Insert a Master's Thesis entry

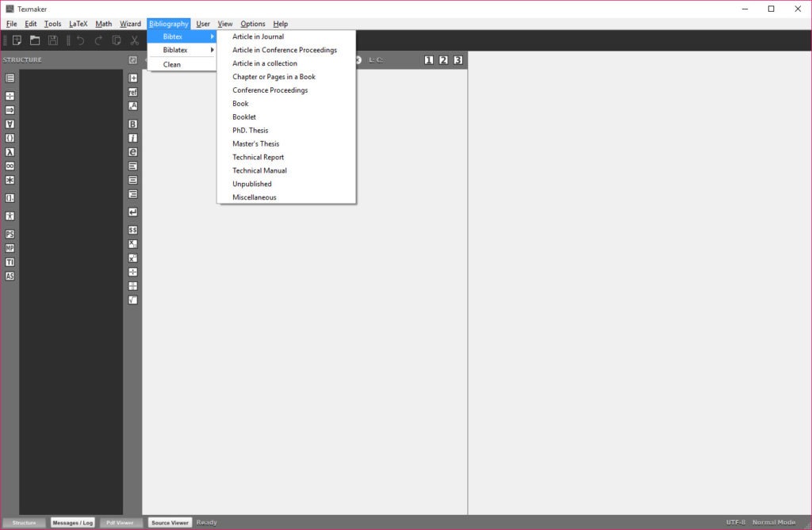pos(286,144)
